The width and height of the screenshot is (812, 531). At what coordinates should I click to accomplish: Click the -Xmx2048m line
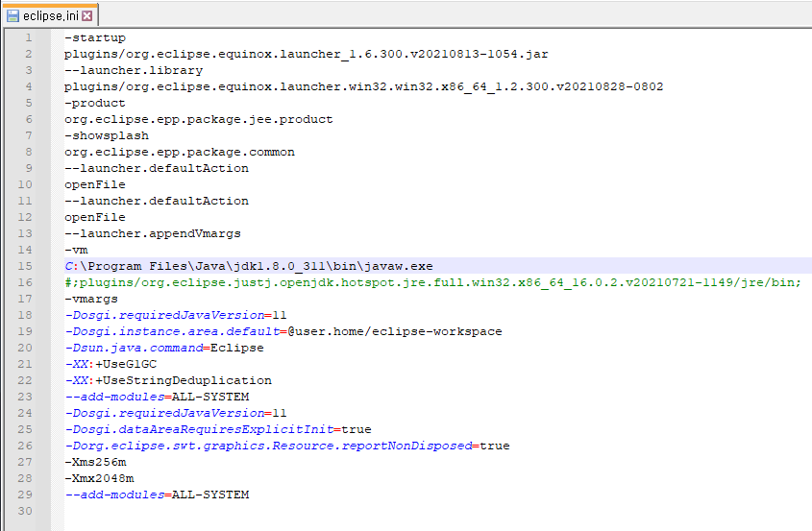(99, 477)
